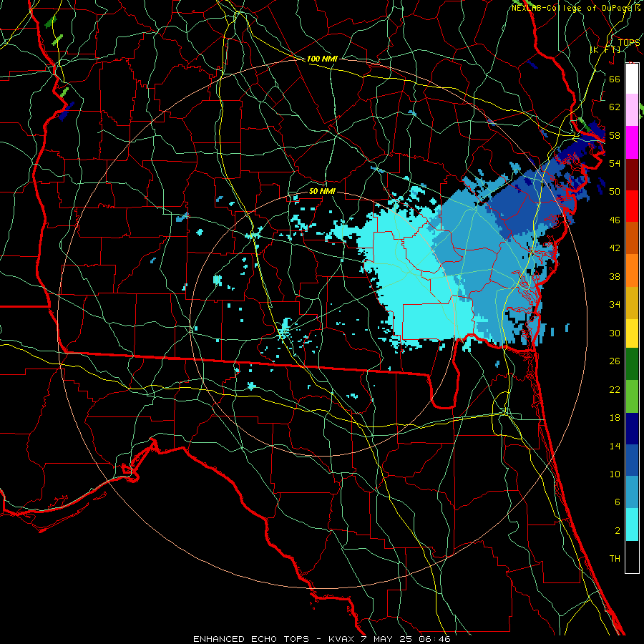Click the cyan legend swatch
644x644 pixels.
[632, 525]
